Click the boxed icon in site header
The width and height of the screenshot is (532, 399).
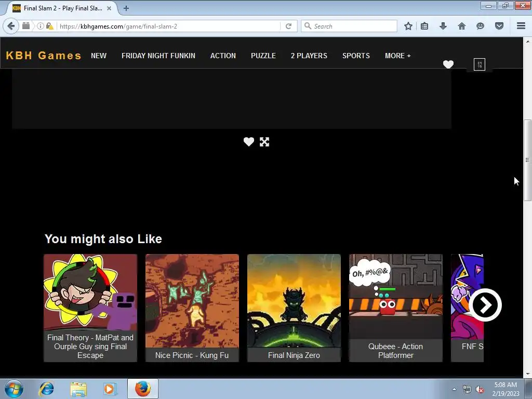pos(480,64)
